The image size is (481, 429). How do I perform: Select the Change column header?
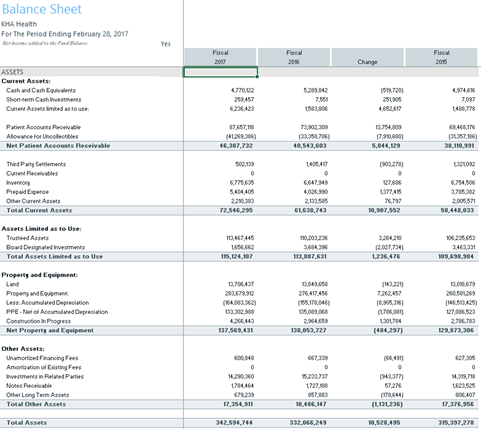pyautogui.click(x=367, y=57)
